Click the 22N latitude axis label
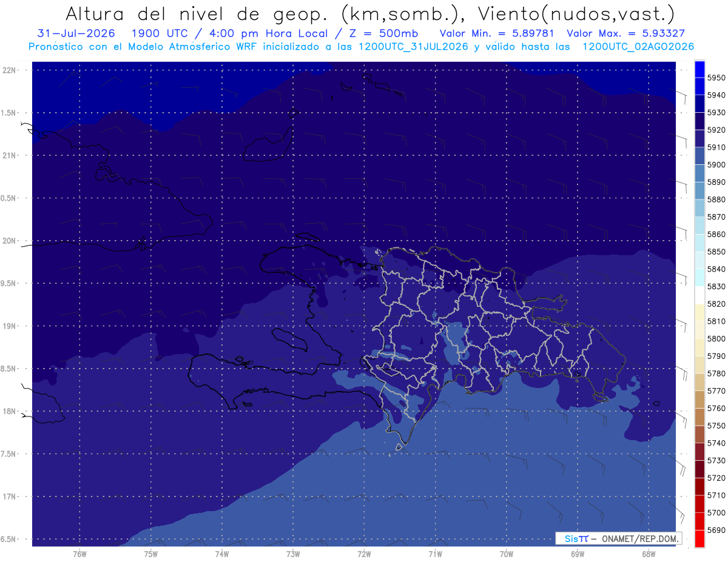Image resolution: width=728 pixels, height=562 pixels. [x=8, y=70]
